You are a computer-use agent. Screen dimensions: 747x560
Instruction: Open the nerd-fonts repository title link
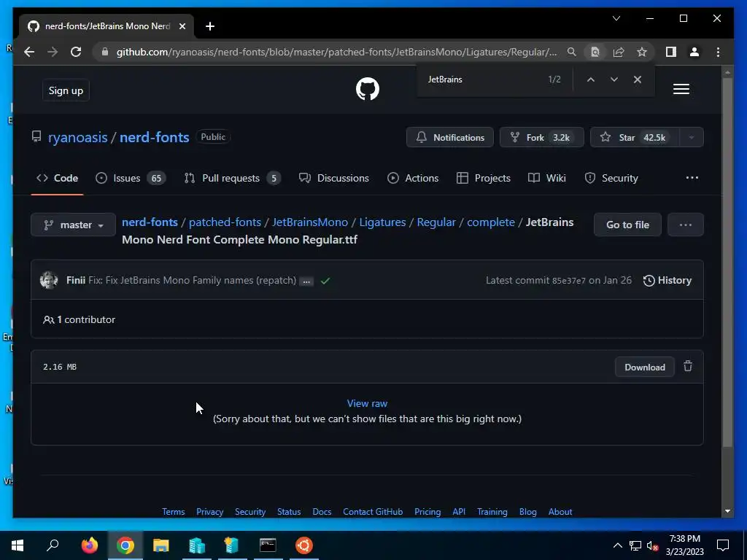click(155, 137)
